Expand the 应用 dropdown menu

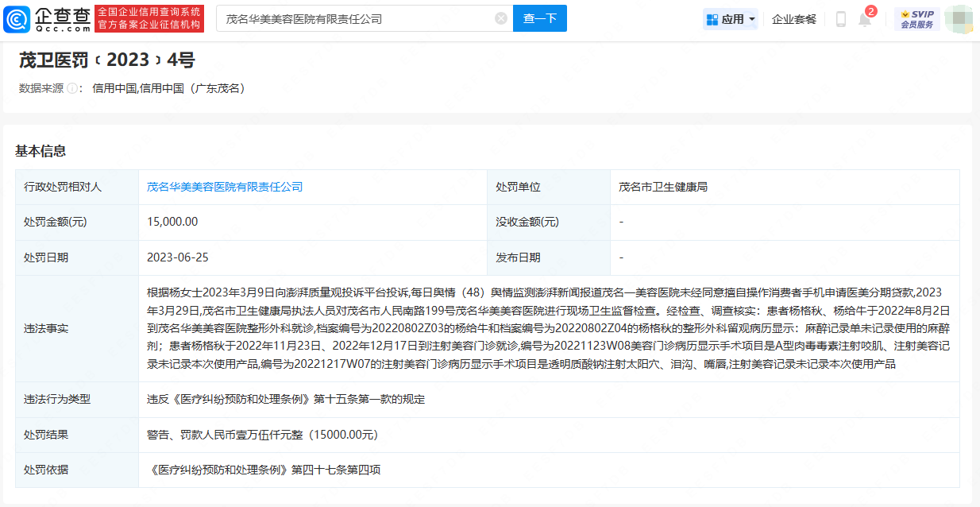[x=730, y=19]
